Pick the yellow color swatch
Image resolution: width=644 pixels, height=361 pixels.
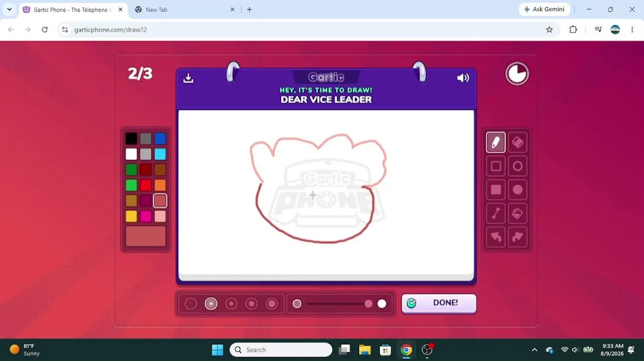point(131,216)
